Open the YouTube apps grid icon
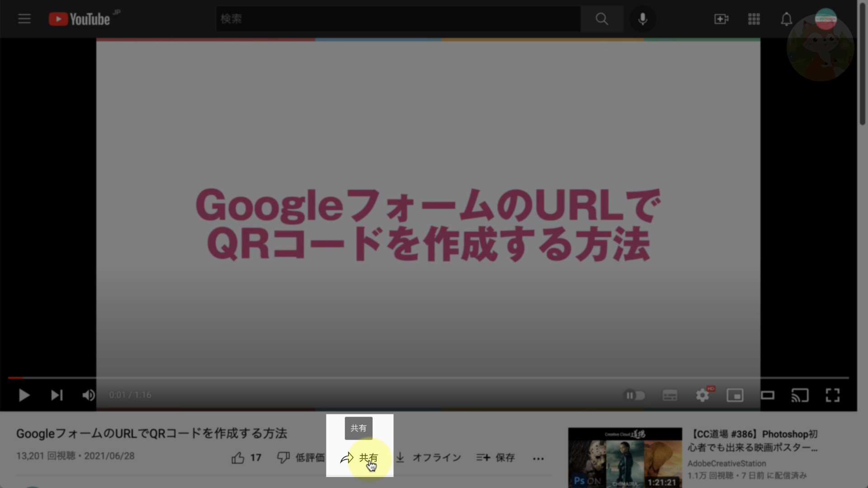868x488 pixels. (754, 19)
